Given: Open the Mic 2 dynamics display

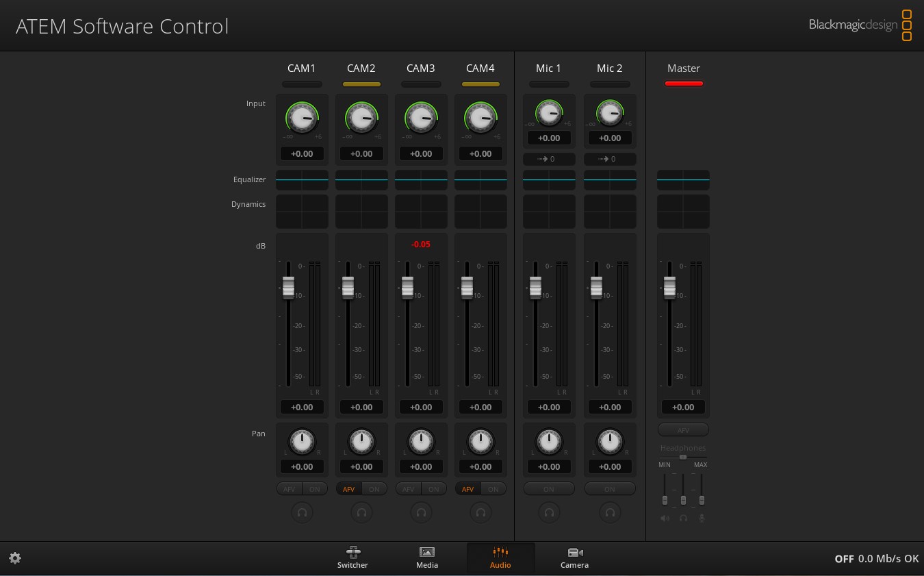Looking at the screenshot, I should pos(610,212).
